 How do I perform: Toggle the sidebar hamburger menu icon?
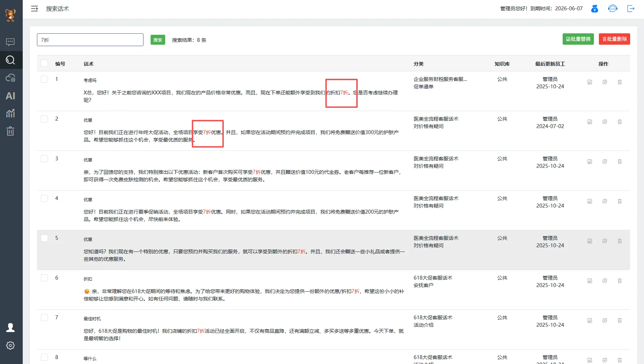point(34,9)
